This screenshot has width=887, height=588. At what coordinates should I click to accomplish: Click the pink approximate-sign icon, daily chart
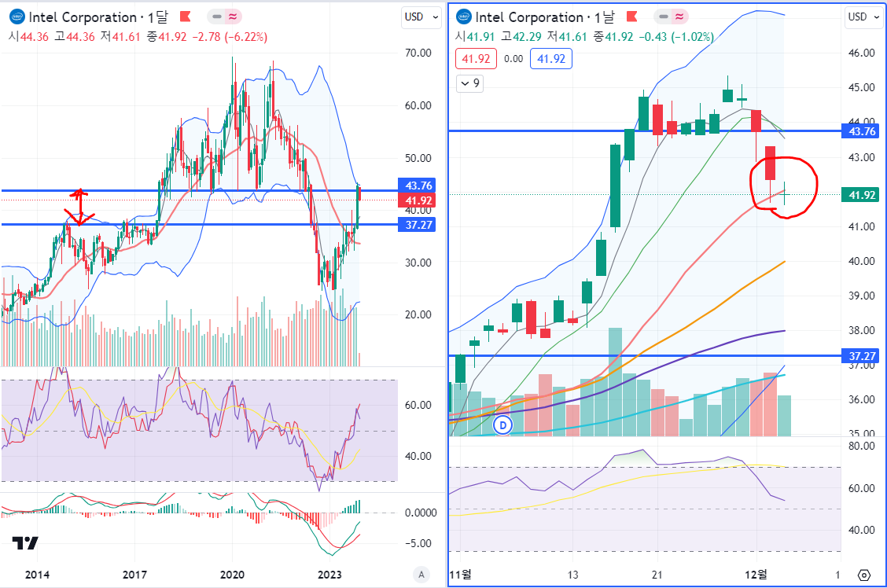pos(679,17)
